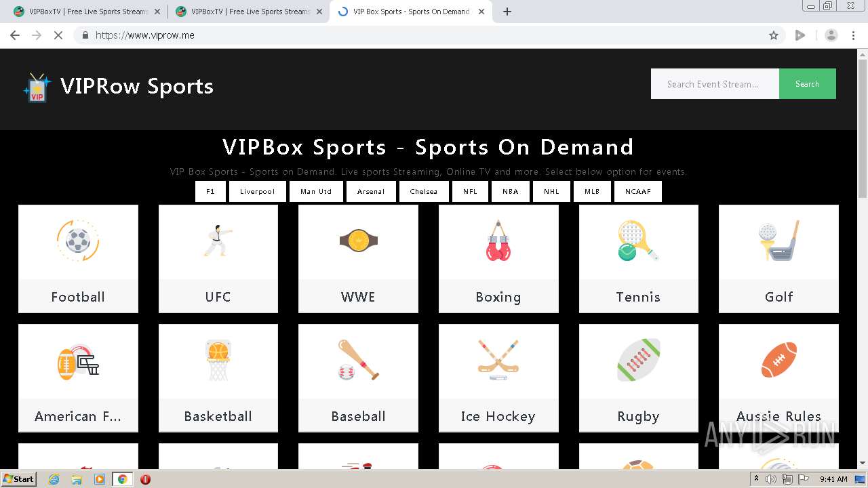Image resolution: width=868 pixels, height=488 pixels.
Task: Open the Football soccer ball icon
Action: [78, 241]
